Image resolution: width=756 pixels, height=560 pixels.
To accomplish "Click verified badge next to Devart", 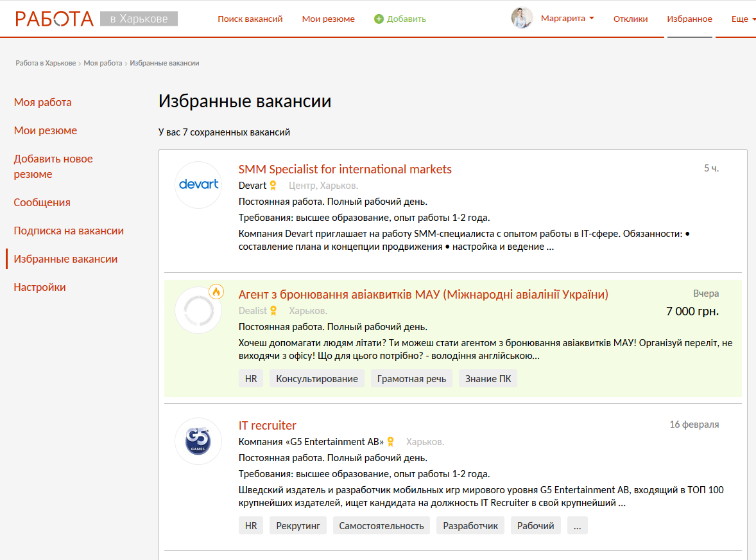I will coord(273,186).
